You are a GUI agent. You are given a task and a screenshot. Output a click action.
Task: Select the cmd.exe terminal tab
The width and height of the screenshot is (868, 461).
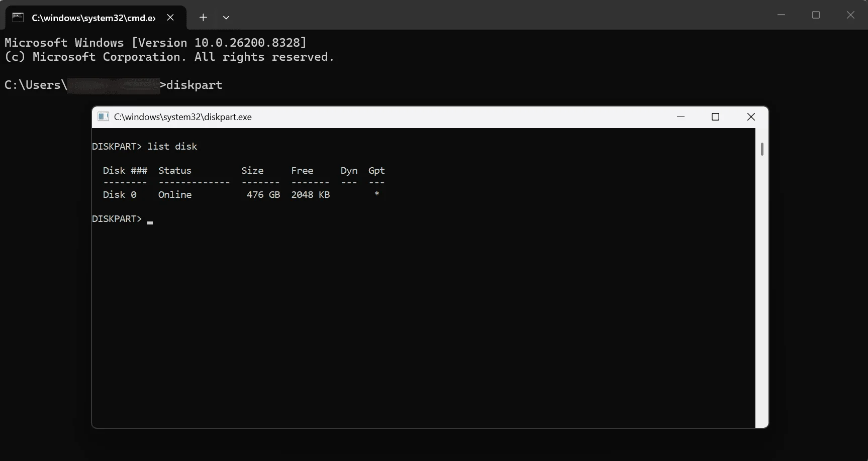tap(95, 18)
